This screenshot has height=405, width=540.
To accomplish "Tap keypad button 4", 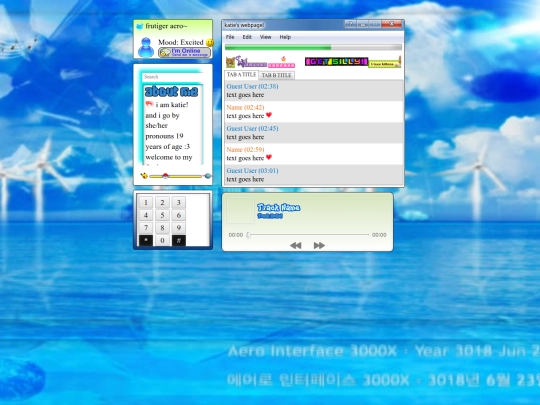I will (146, 215).
